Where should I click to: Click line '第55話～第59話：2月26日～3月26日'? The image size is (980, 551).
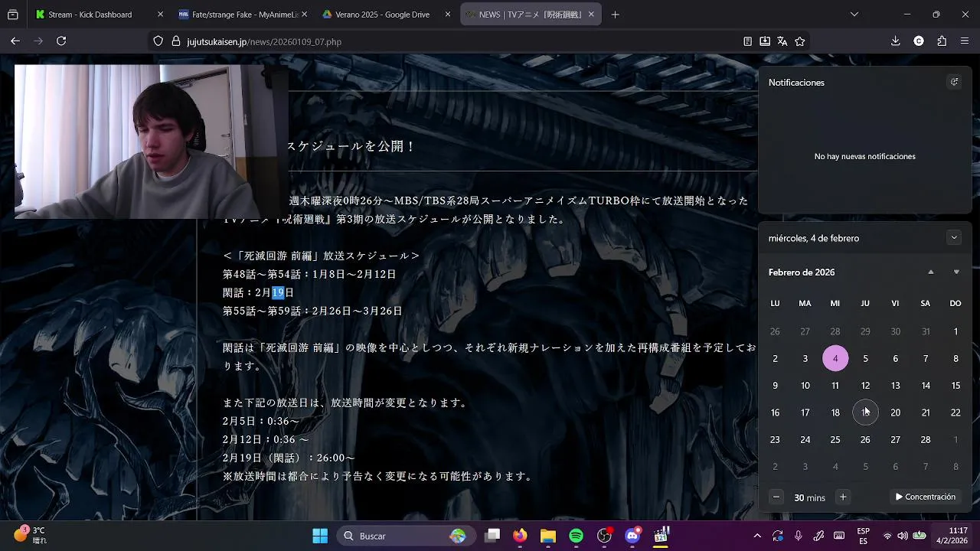[x=312, y=311]
